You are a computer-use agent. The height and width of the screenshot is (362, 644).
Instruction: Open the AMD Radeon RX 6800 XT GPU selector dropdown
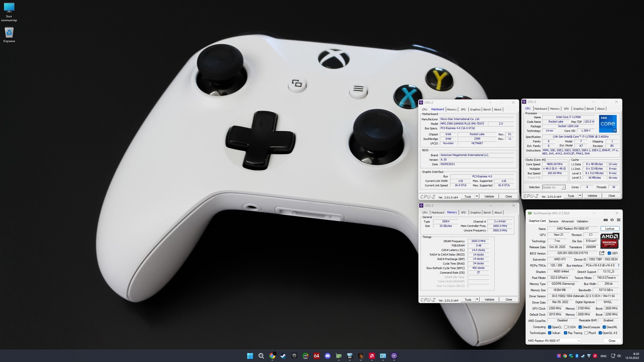(554, 341)
